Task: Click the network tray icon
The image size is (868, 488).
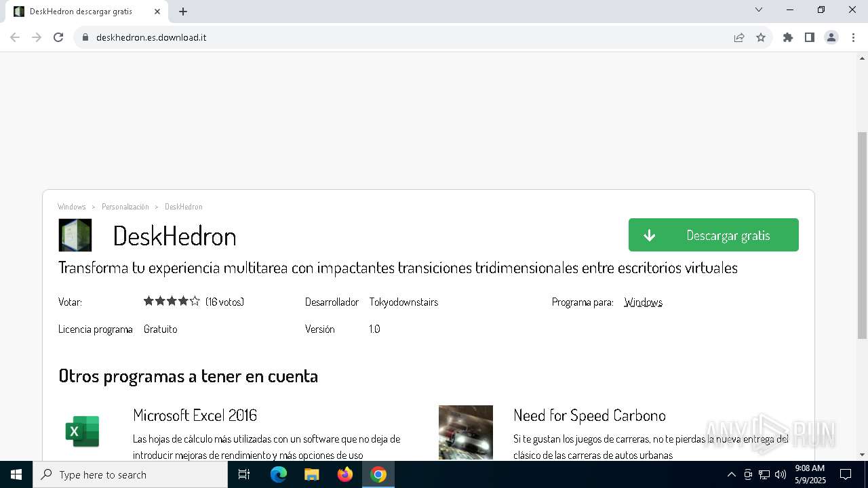Action: pyautogui.click(x=764, y=474)
